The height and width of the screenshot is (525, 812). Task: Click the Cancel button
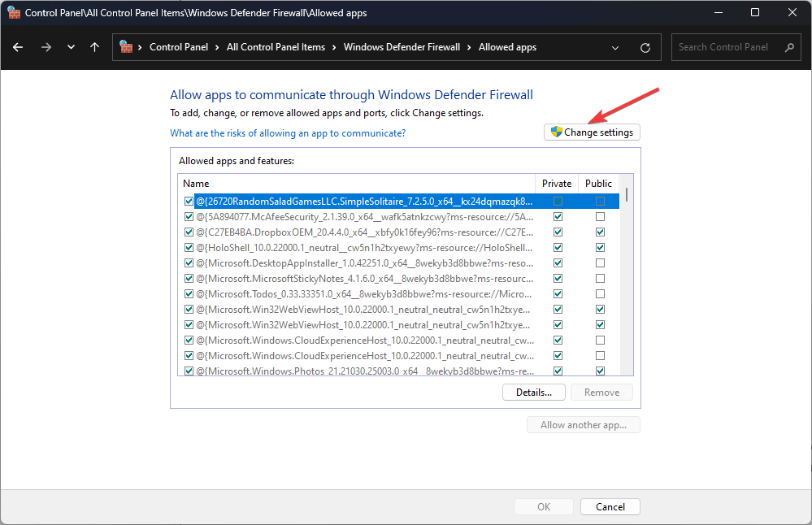point(610,507)
